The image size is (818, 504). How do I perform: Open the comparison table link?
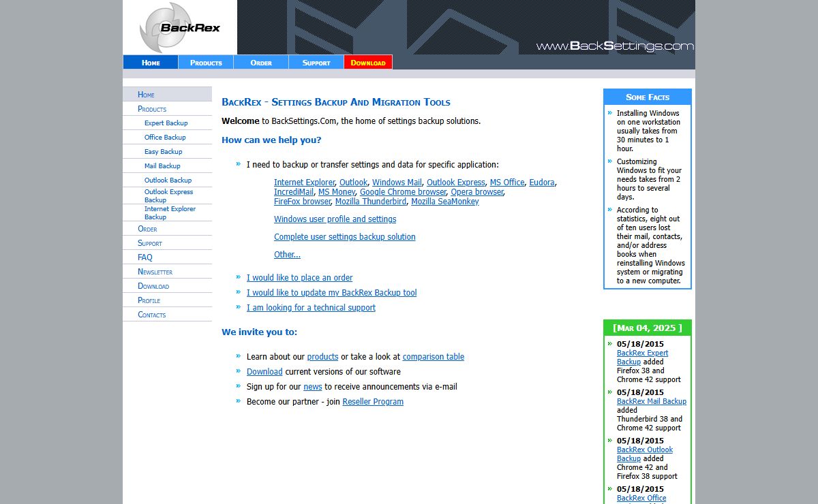[x=434, y=356]
